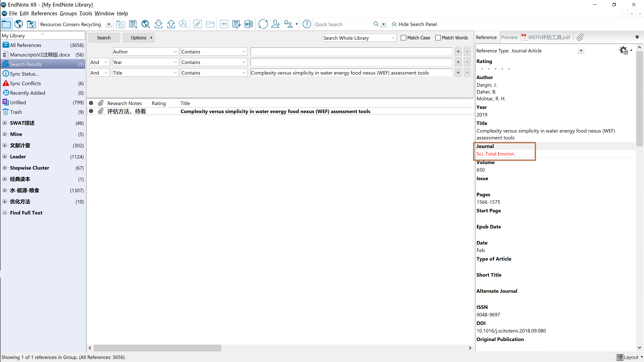
Task: Open the Help question mark icon
Action: pyautogui.click(x=307, y=24)
